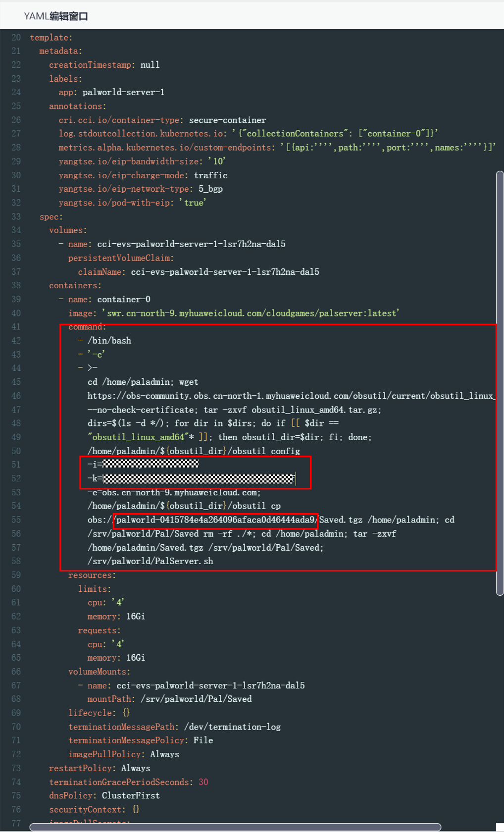Screen dimensions: 504x833
Task: Click the mountPath /srv/palworld/Pal/Saved value
Action: click(196, 699)
